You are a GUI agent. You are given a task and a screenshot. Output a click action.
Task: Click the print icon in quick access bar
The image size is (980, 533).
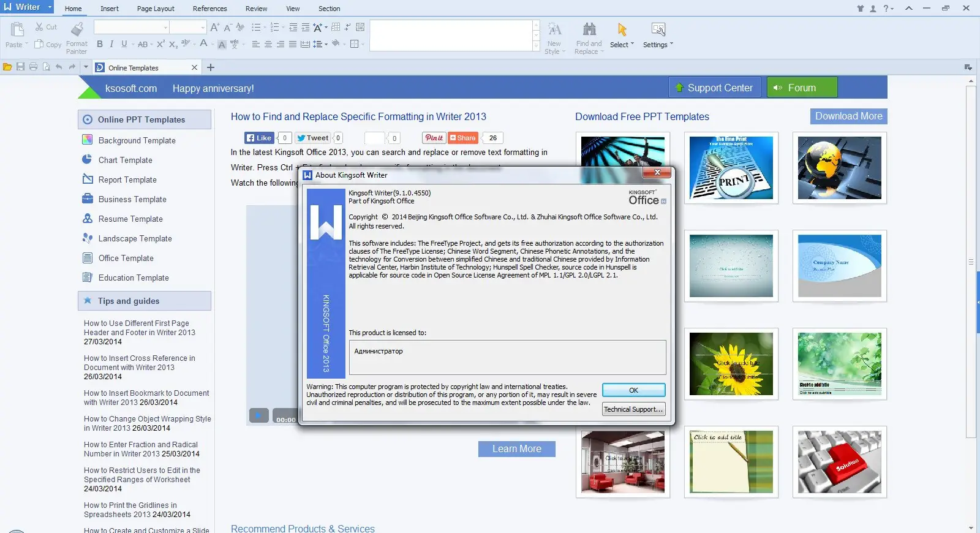click(33, 67)
